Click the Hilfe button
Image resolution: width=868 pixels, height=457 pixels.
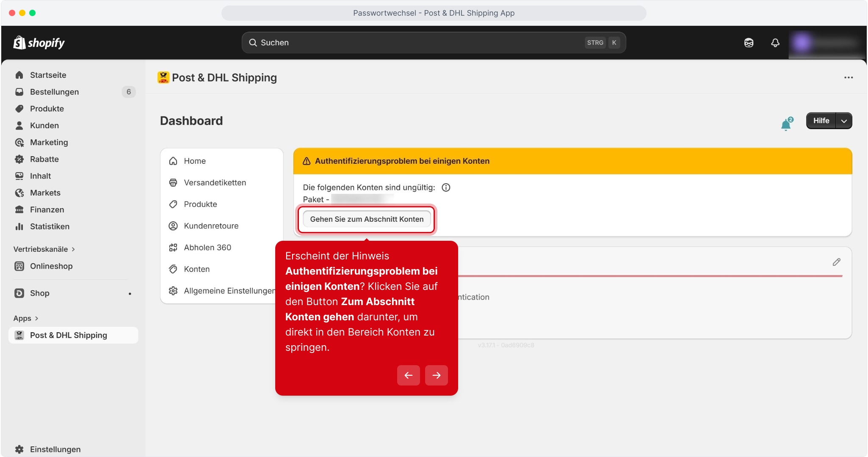(821, 121)
